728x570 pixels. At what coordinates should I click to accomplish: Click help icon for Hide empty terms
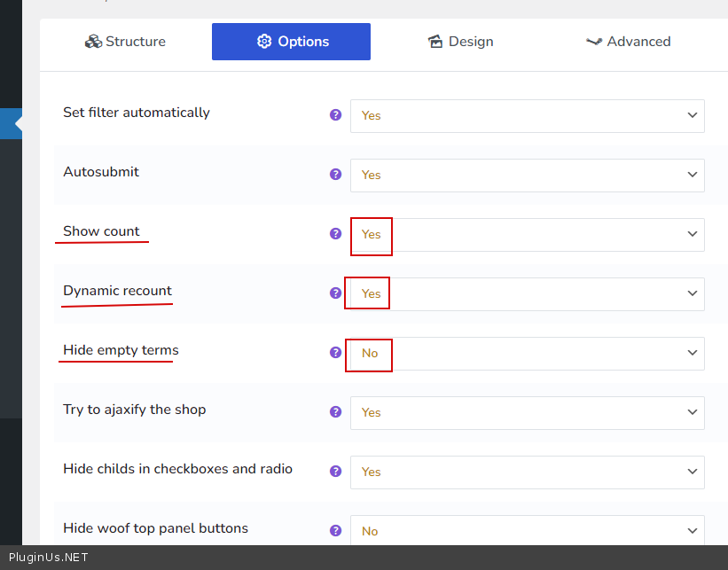click(335, 352)
